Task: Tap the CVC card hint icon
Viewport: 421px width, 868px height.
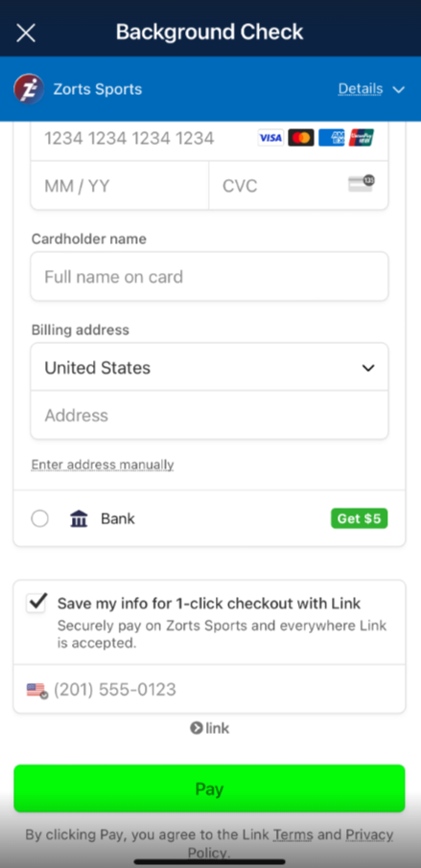Action: (x=362, y=184)
